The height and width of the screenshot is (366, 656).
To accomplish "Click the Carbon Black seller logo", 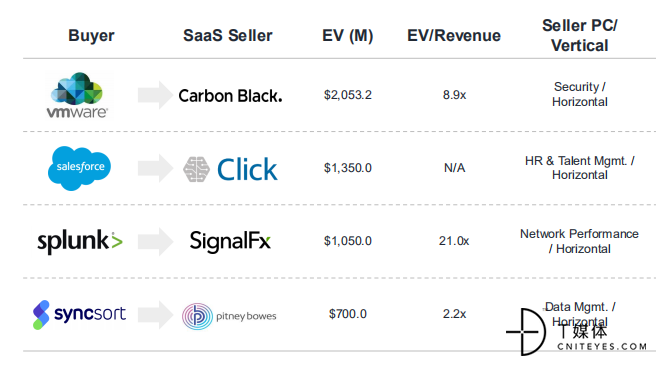I will click(230, 96).
